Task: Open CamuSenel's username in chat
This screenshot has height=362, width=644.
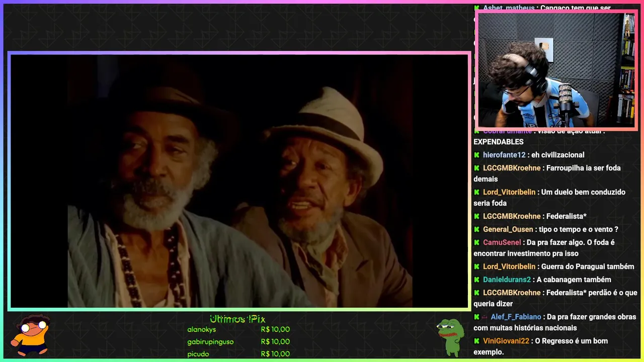Action: tap(502, 242)
